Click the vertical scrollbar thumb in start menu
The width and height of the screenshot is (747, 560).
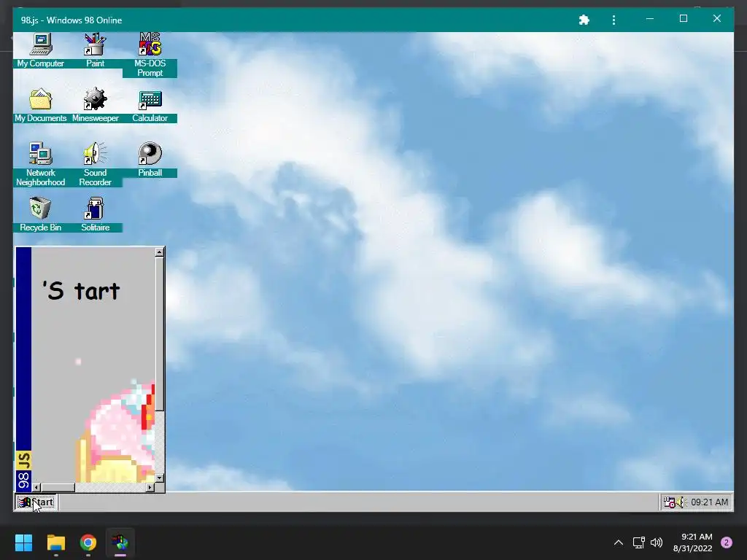(160, 334)
